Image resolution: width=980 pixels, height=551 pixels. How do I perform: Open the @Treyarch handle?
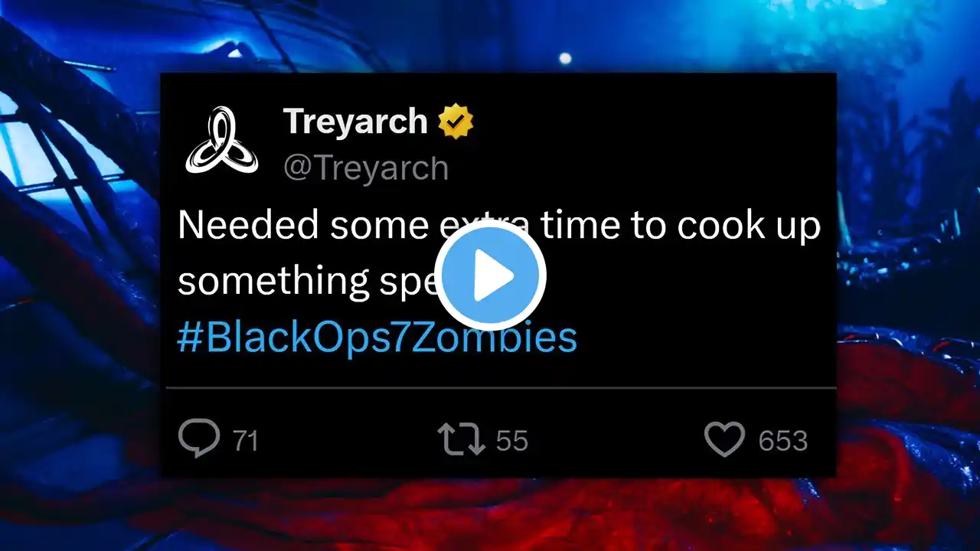(x=366, y=168)
